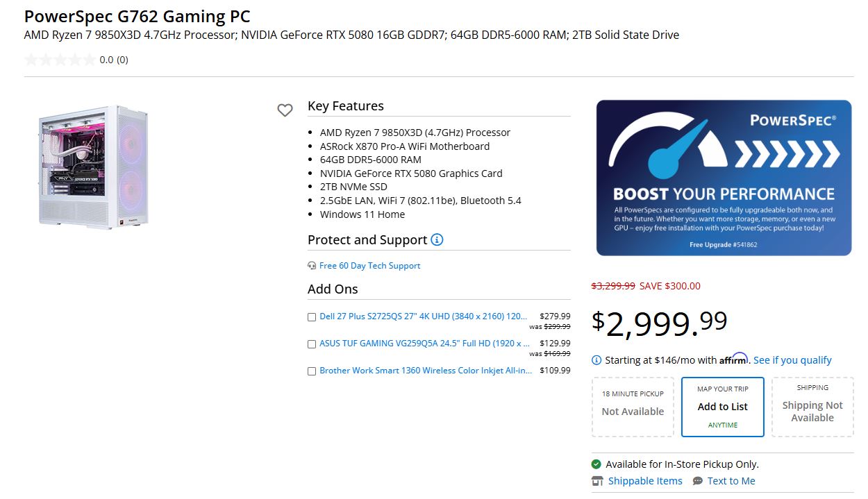Click the info icon next to financing offer
The image size is (868, 499).
pyautogui.click(x=596, y=360)
